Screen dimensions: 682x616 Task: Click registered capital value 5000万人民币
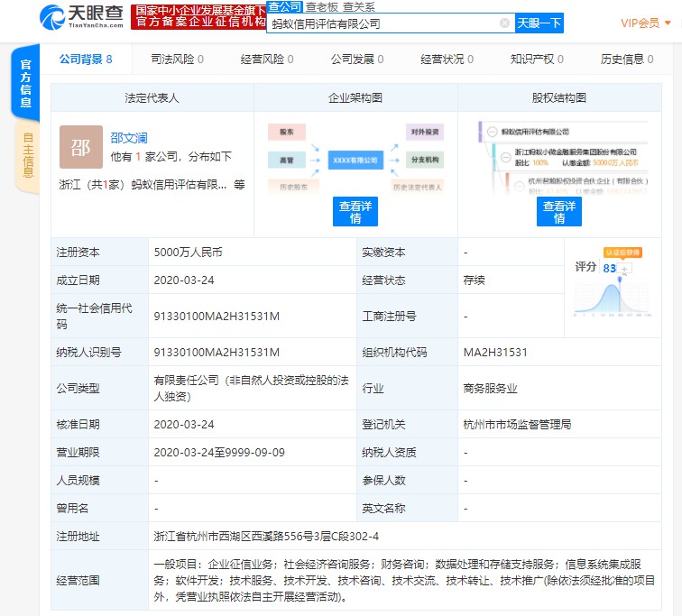pos(188,253)
